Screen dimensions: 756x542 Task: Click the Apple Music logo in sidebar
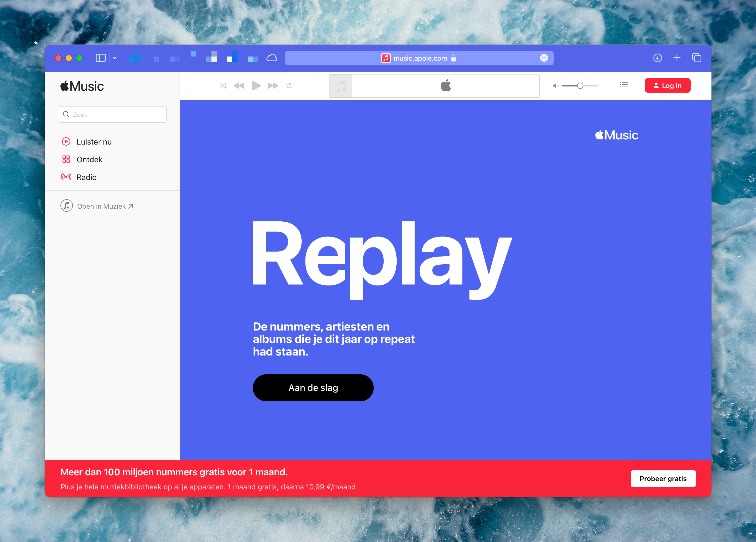82,86
